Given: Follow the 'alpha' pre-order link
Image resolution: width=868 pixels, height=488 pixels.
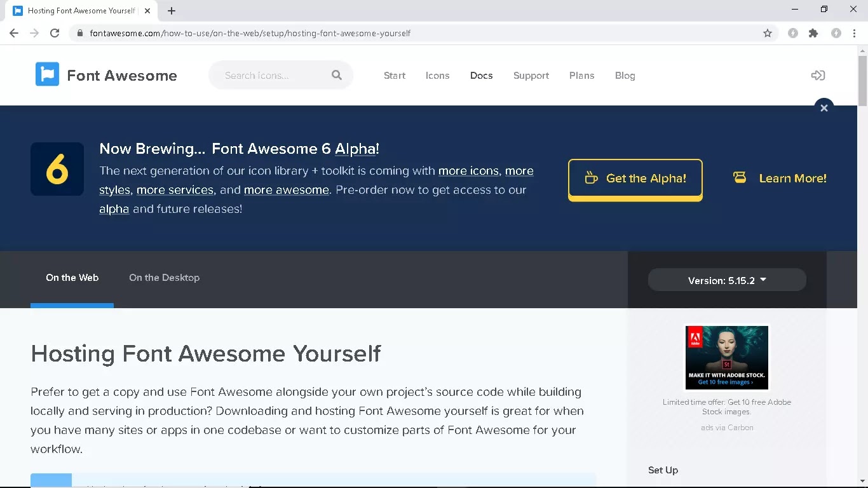Looking at the screenshot, I should click(x=114, y=209).
